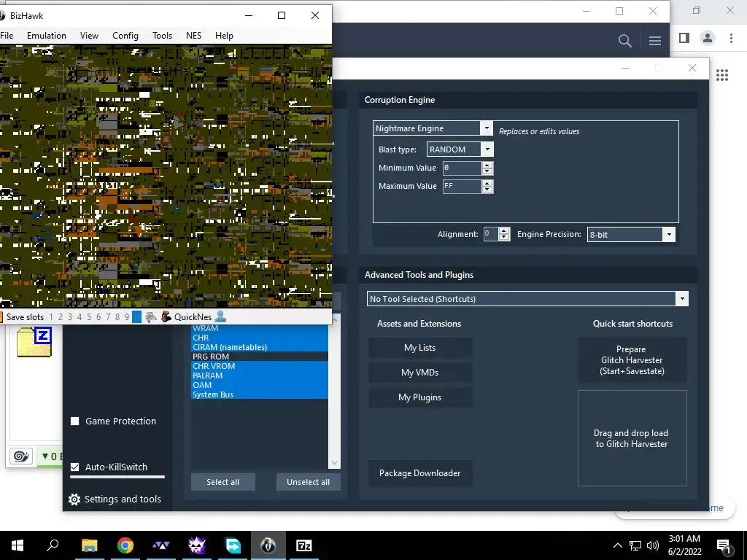The height and width of the screenshot is (560, 747).
Task: Decrease the Maximum Value stepper
Action: pos(487,189)
